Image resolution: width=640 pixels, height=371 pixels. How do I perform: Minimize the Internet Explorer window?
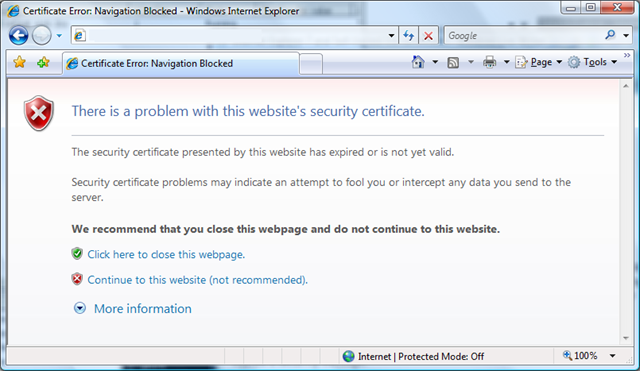tap(571, 7)
